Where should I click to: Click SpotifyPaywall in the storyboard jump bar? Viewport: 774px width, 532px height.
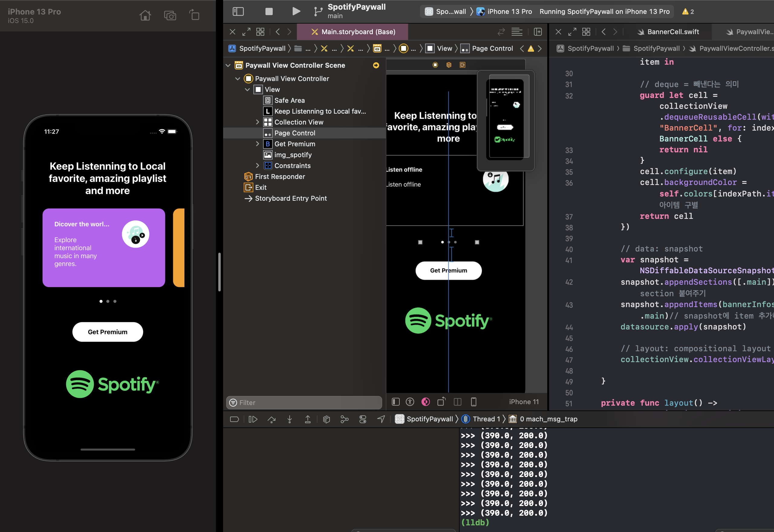[x=257, y=48]
